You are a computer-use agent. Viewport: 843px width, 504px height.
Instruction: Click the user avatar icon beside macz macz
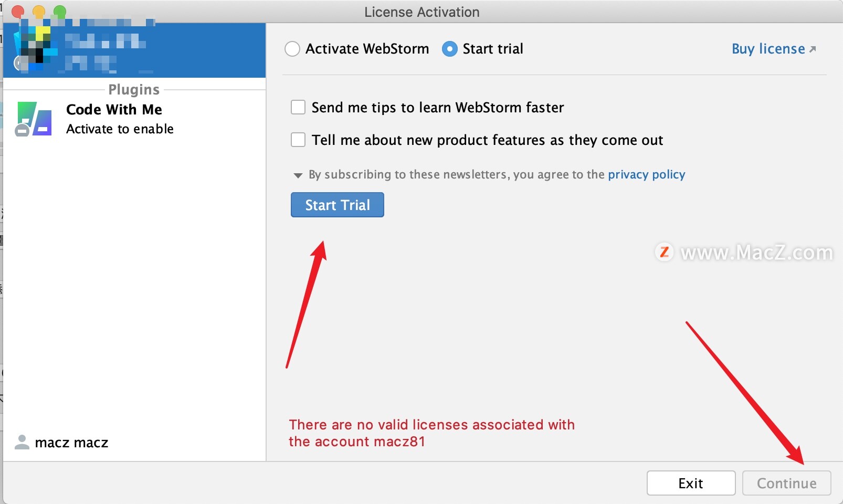[22, 443]
